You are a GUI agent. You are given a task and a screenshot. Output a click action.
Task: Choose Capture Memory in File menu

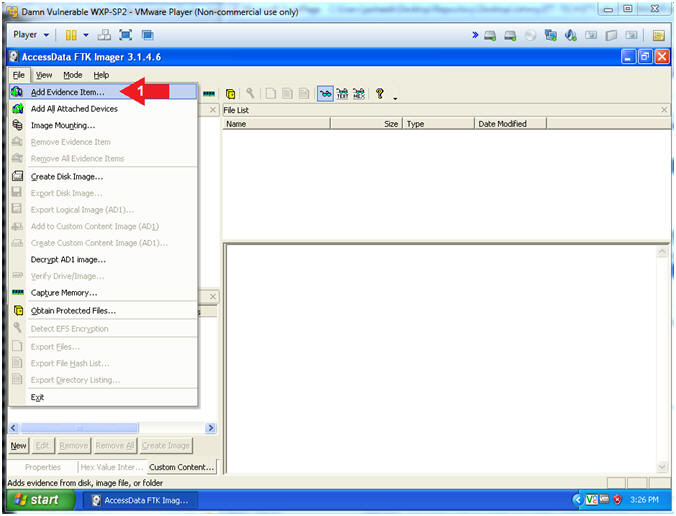click(x=103, y=293)
